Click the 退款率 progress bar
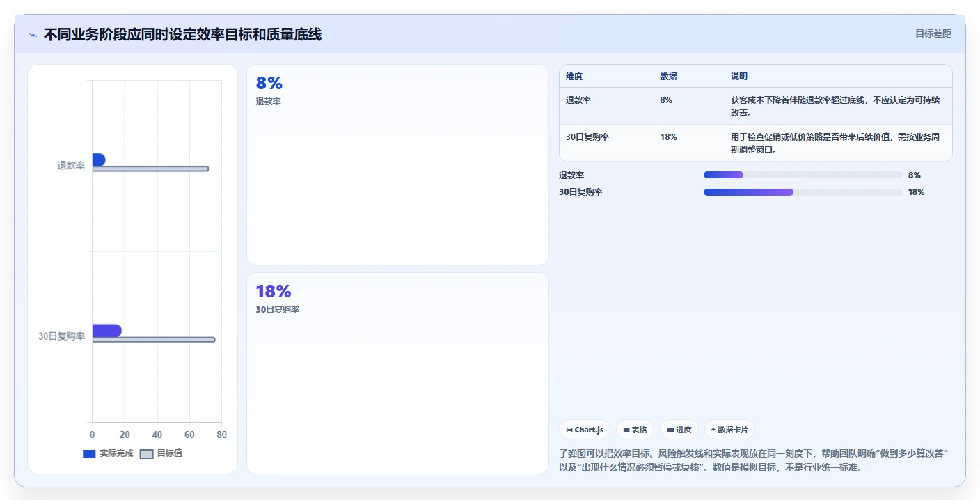The image size is (980, 500). click(x=803, y=175)
